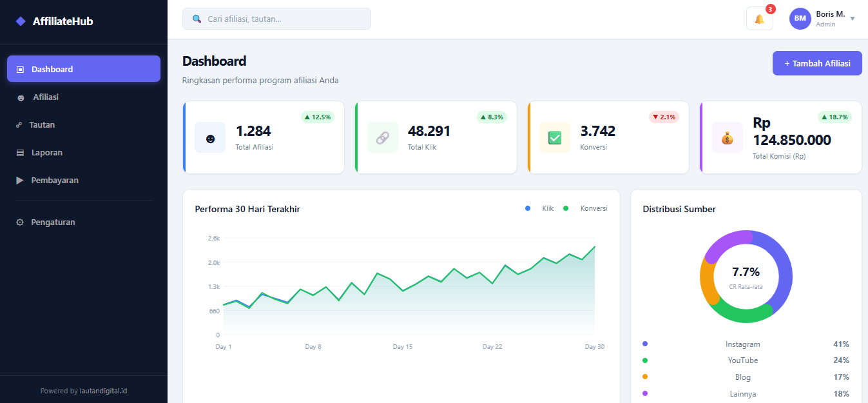Click the Distribusi Sumber title
This screenshot has height=403, width=868.
click(x=679, y=209)
